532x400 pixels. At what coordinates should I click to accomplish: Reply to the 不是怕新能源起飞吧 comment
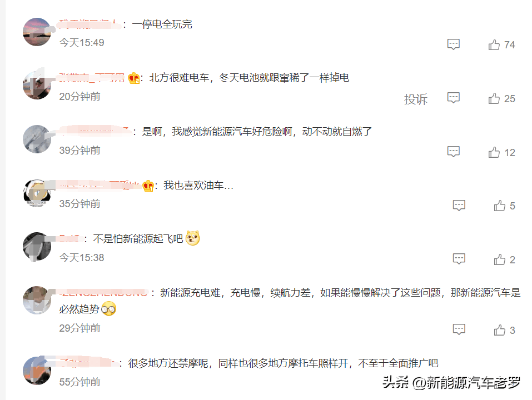pyautogui.click(x=459, y=259)
